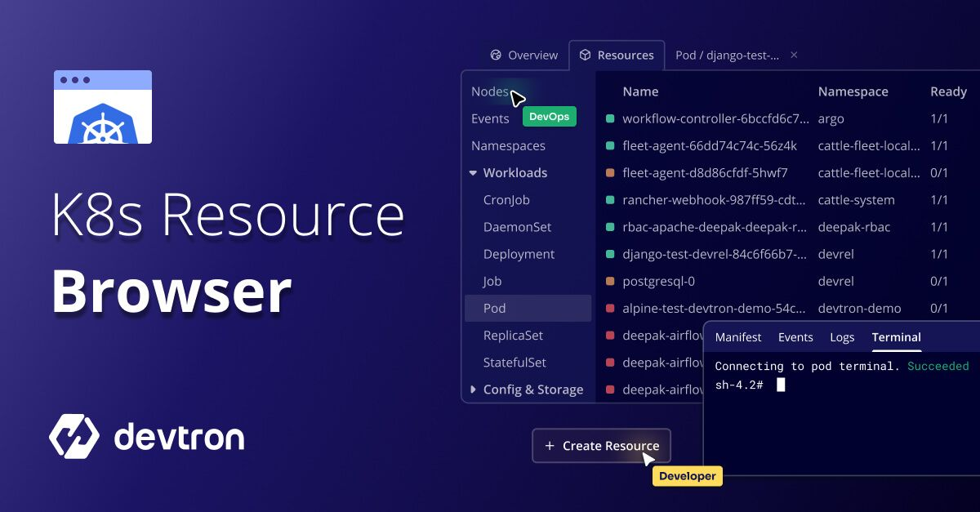The width and height of the screenshot is (980, 512).
Task: Click devrel namespace in the postgresql-0 row
Action: pos(836,281)
